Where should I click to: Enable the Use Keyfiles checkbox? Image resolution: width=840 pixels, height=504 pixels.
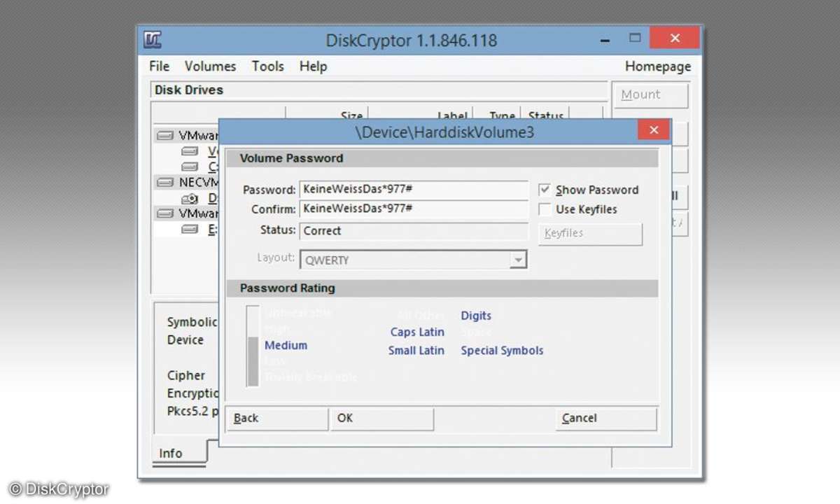click(x=545, y=209)
